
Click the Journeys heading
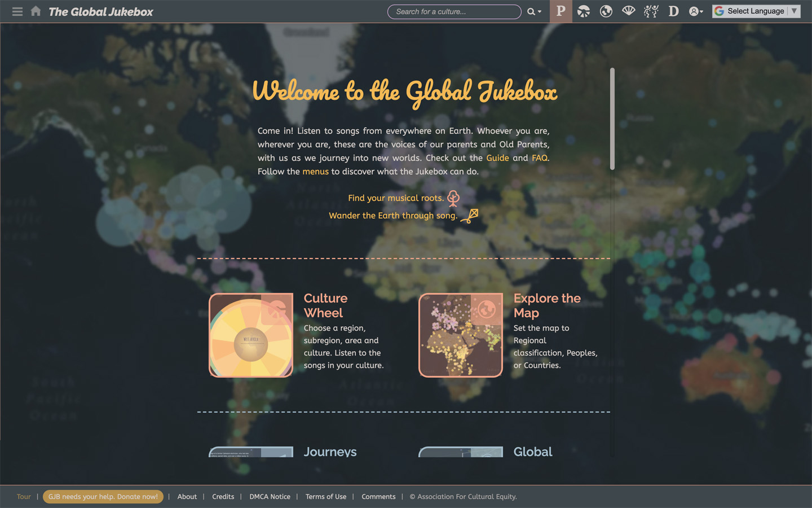(330, 452)
